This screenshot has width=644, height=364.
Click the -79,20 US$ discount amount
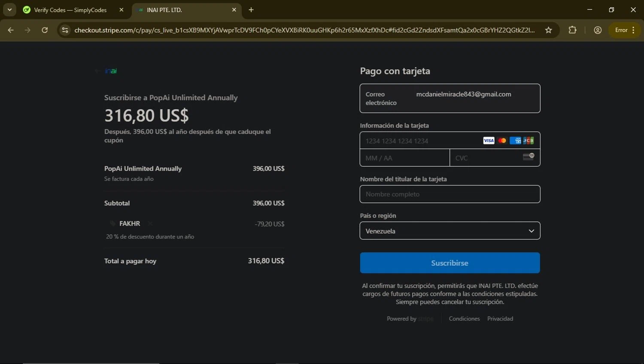pos(270,224)
